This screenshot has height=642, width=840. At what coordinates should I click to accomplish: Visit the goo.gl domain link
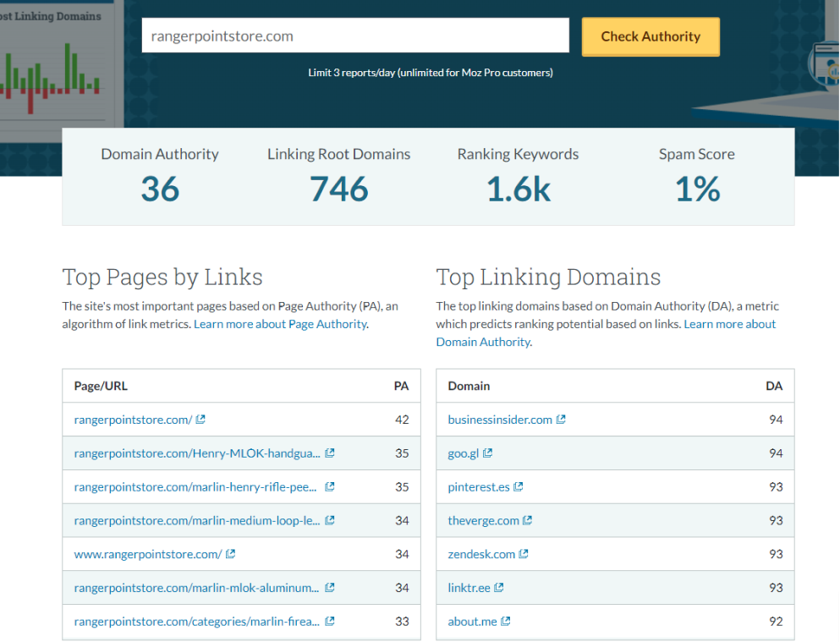pyautogui.click(x=464, y=453)
